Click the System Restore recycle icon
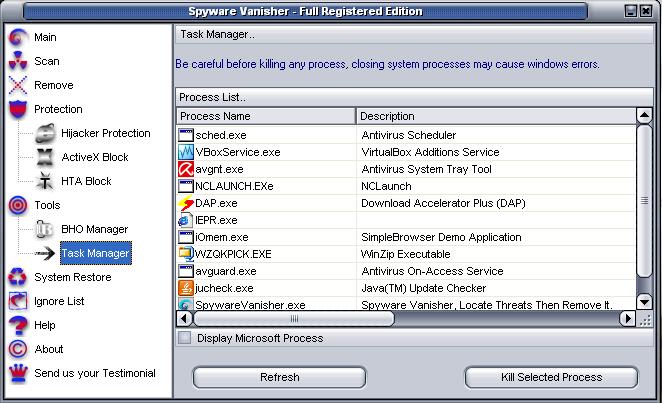This screenshot has height=403, width=662. point(18,277)
